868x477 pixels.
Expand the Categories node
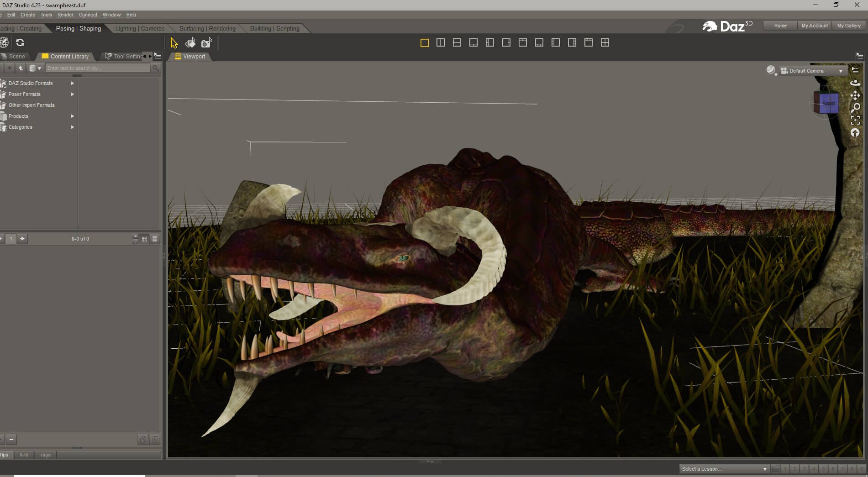(73, 127)
